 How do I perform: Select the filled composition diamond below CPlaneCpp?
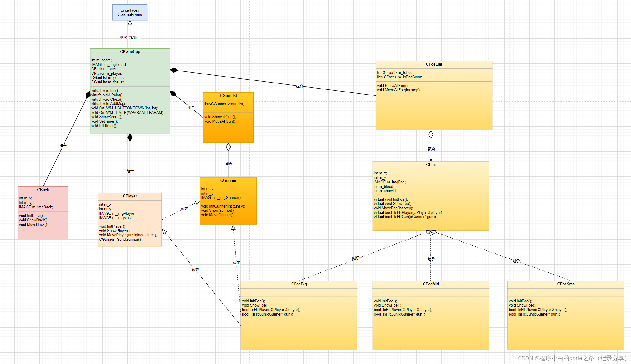tap(130, 138)
